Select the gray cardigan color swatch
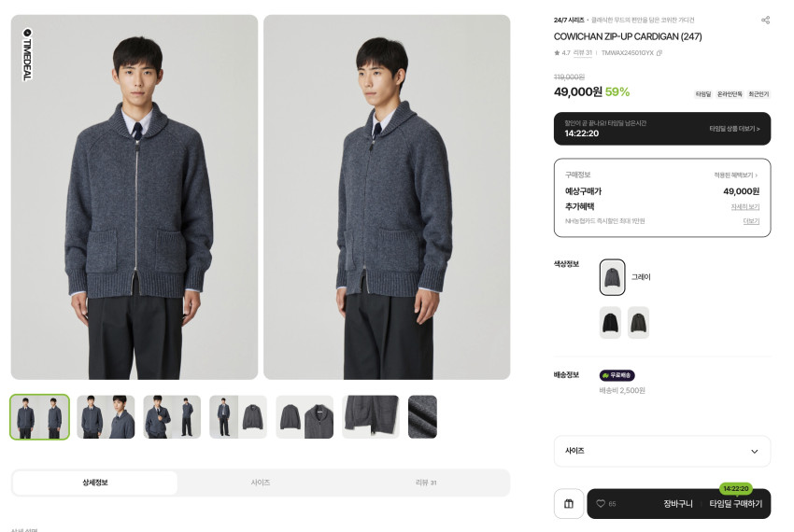The height and width of the screenshot is (532, 794). tap(612, 277)
